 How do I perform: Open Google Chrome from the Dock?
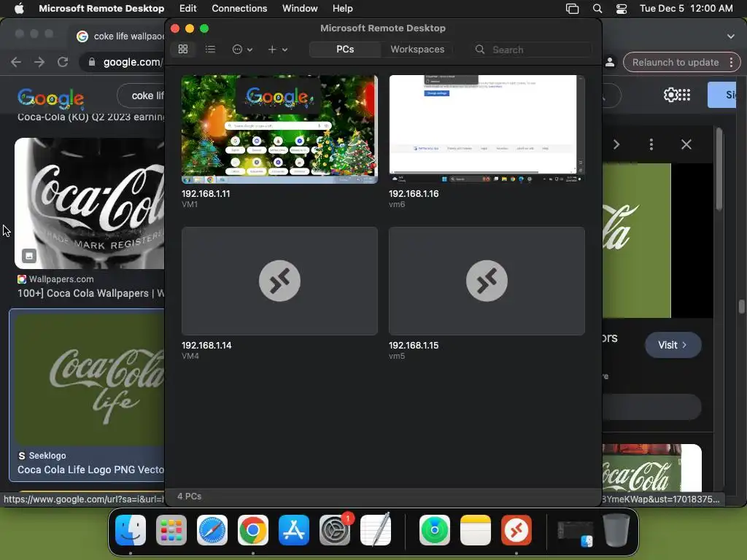pos(253,530)
